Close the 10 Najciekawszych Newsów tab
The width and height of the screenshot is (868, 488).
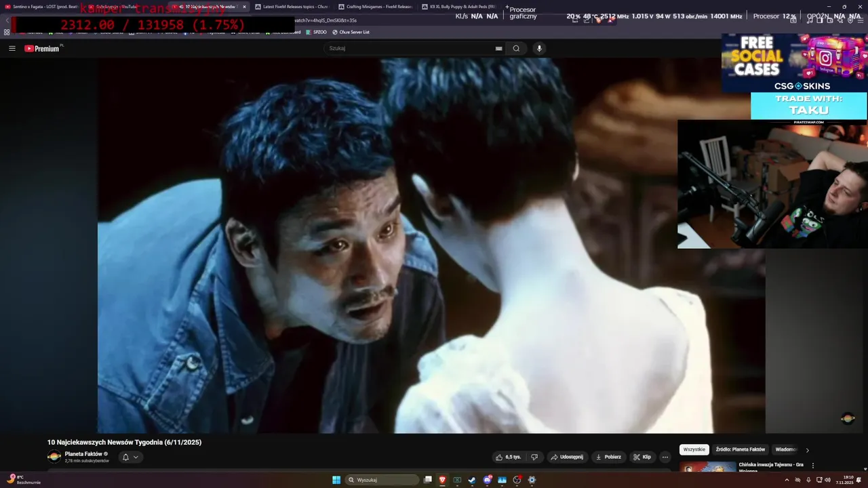click(244, 7)
